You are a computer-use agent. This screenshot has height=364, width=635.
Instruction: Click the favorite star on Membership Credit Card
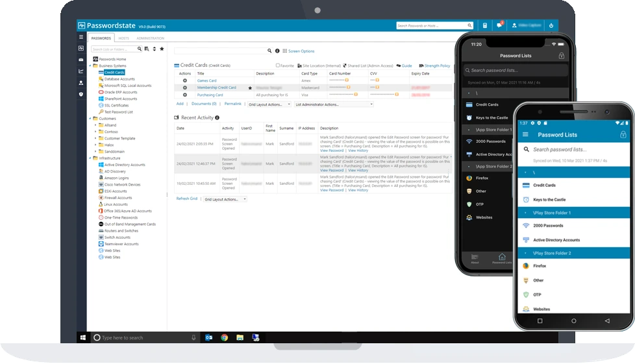250,88
